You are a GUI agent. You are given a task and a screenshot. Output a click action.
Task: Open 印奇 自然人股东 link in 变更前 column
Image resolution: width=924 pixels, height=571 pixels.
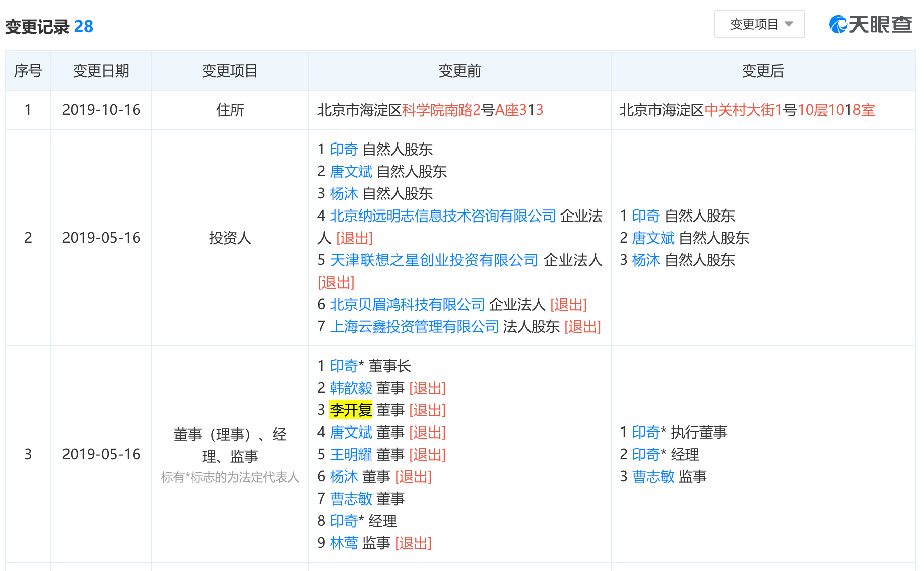[344, 149]
